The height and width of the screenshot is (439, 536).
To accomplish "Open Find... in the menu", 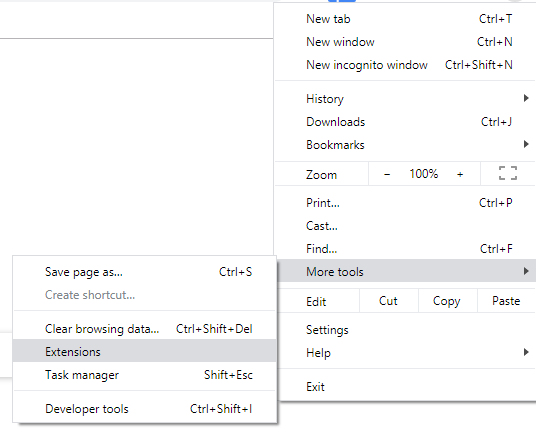I will click(405, 249).
